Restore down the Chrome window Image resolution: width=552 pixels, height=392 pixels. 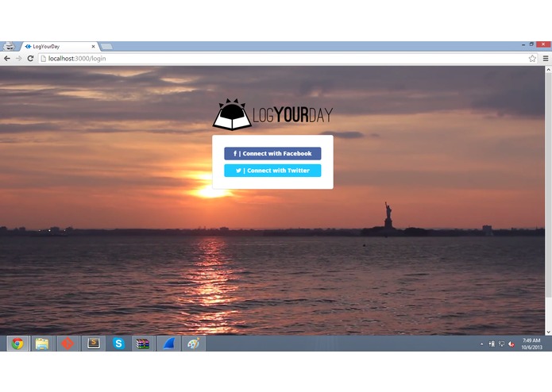pyautogui.click(x=531, y=44)
